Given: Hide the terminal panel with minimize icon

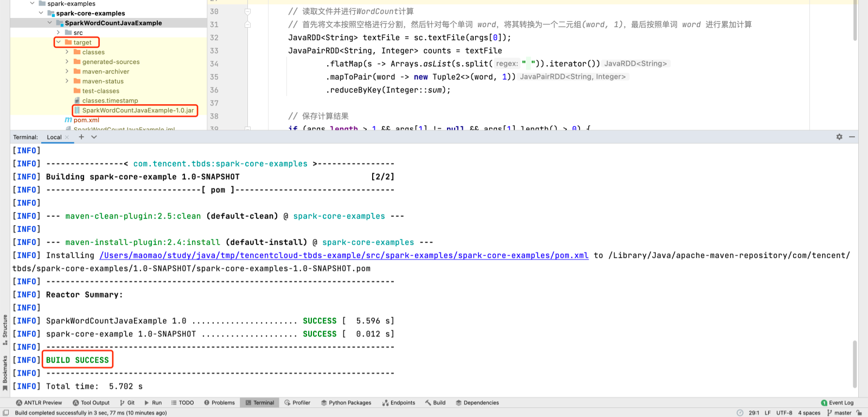Looking at the screenshot, I should point(852,137).
